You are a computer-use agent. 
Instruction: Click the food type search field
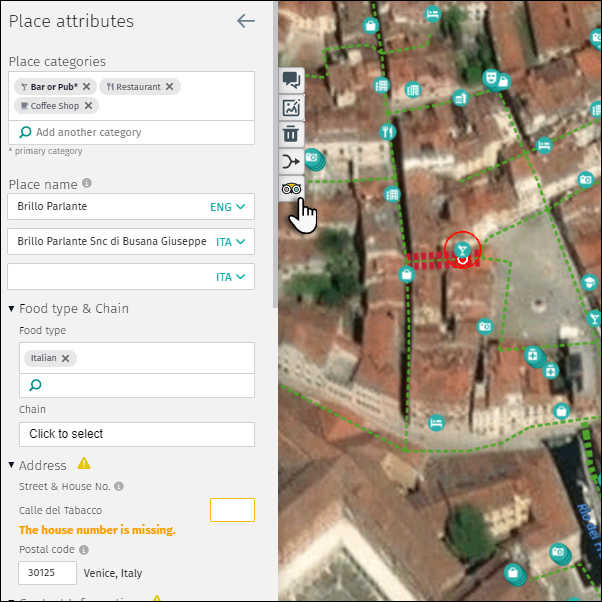pos(137,385)
